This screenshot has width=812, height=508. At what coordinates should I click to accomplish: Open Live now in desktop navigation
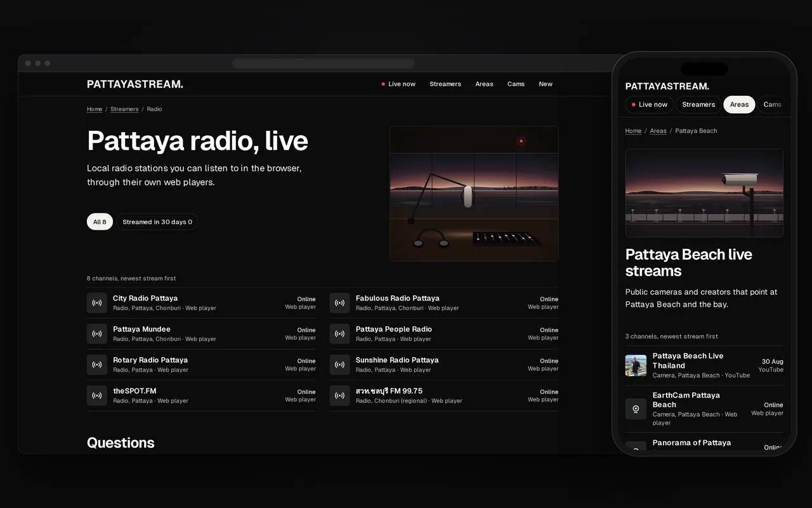[x=398, y=84]
